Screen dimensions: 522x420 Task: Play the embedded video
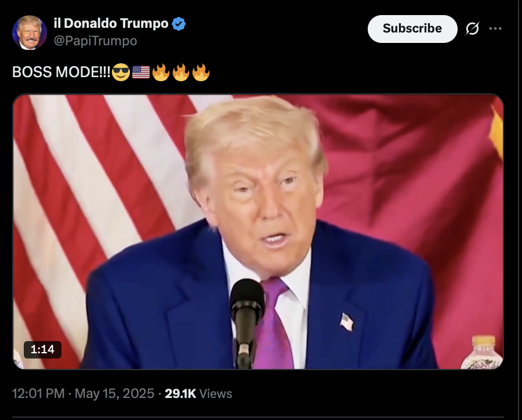pos(258,232)
